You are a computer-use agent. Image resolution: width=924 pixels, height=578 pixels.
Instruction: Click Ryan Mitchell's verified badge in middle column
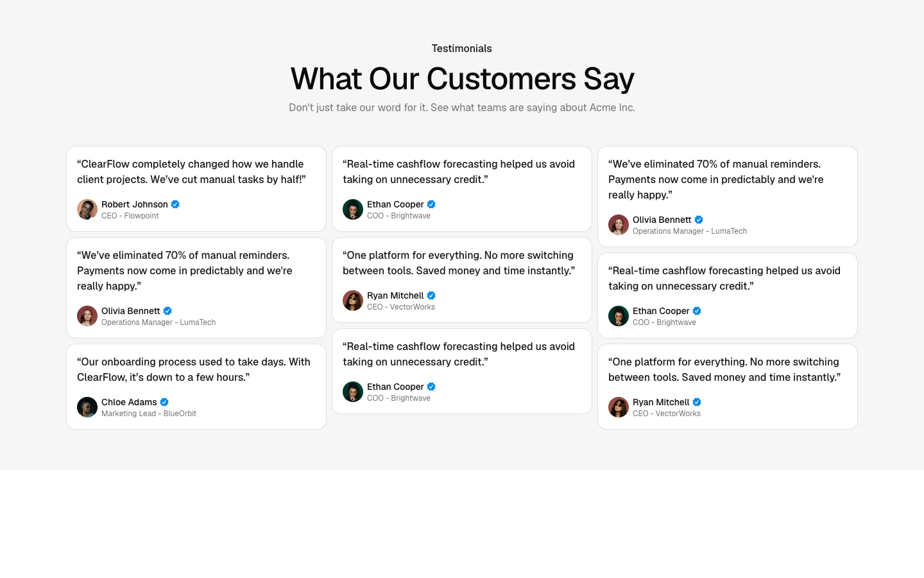click(431, 295)
